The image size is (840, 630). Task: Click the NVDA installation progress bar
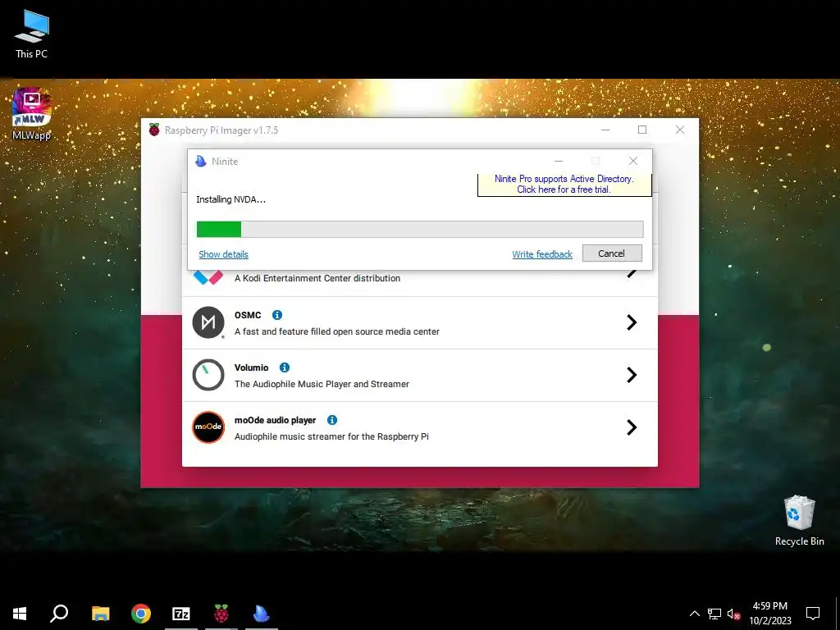click(x=420, y=230)
